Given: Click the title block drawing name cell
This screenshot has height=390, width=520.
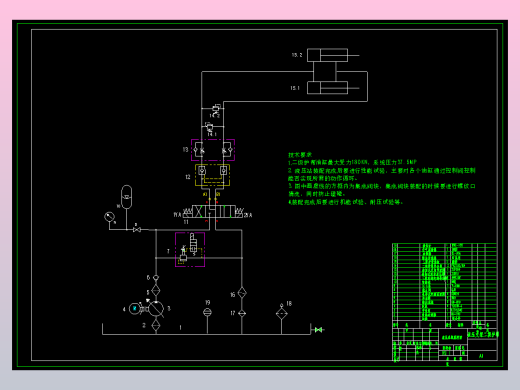Looking at the screenshot, I should point(452,337).
